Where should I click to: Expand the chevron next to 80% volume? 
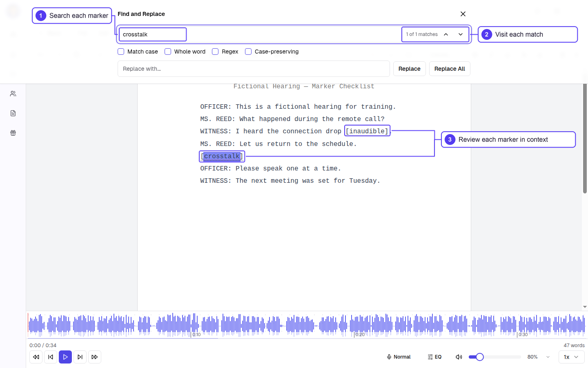(548, 357)
